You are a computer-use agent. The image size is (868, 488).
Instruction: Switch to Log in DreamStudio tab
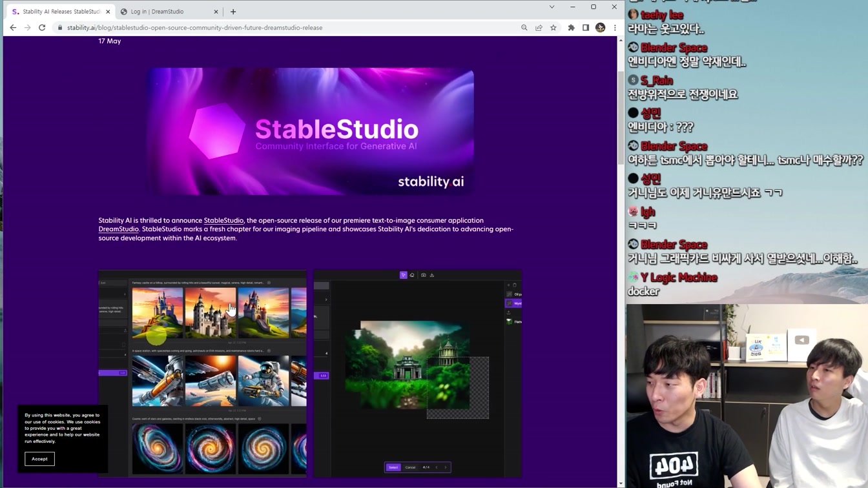170,12
